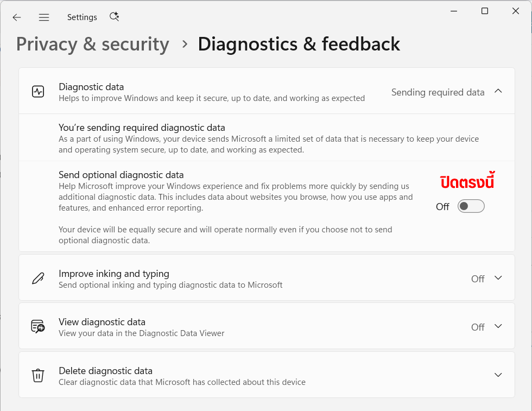
Task: Click the View diagnostic data title
Action: 102,322
